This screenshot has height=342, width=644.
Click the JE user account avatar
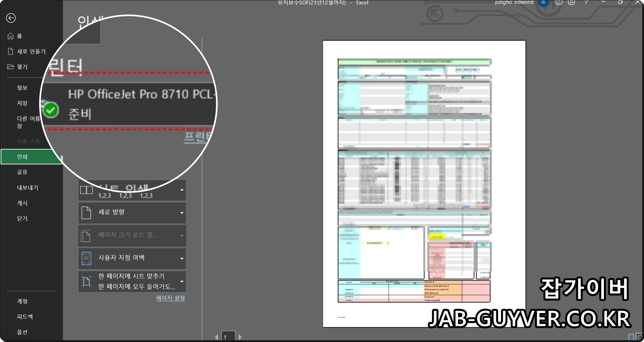point(543,3)
